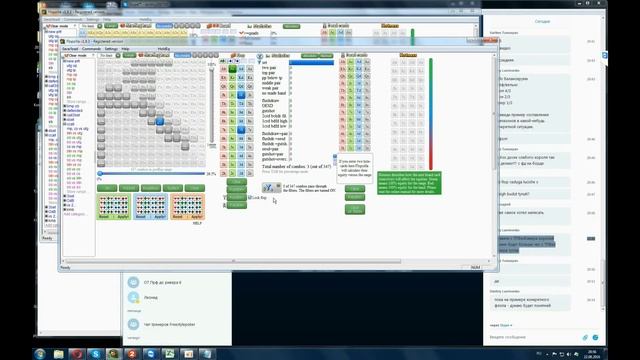Click the top green button under board cards

[x=237, y=182]
